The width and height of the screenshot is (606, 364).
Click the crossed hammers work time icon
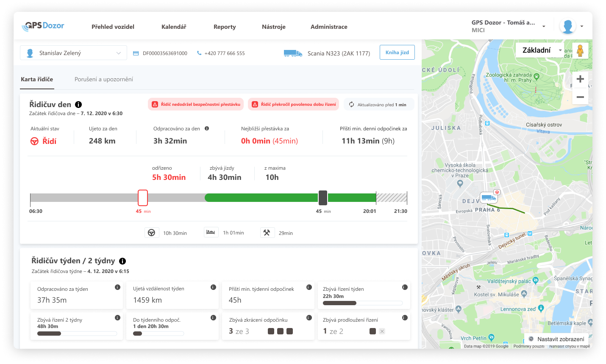tap(267, 232)
